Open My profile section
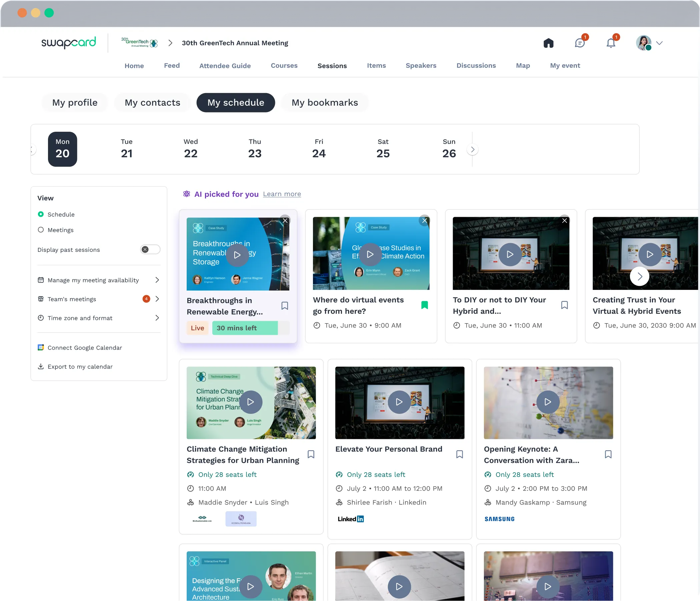 pyautogui.click(x=75, y=102)
